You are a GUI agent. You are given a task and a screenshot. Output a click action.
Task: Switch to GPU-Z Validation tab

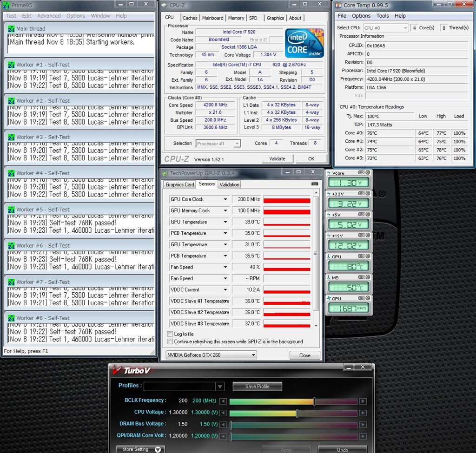(x=229, y=184)
